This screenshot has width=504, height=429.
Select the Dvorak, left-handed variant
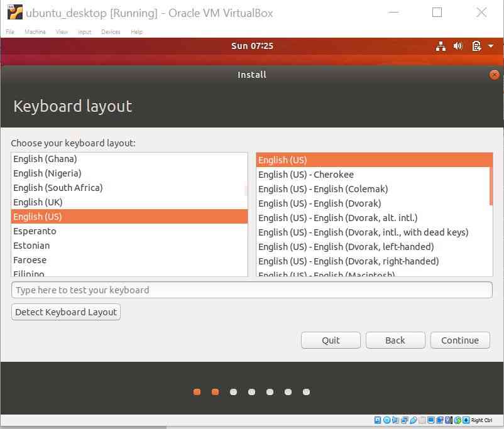375,247
